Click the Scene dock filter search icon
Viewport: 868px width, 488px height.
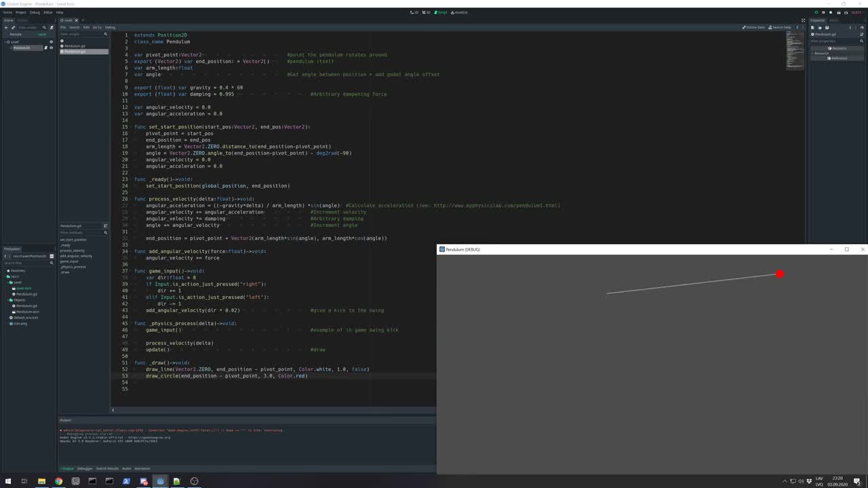pos(44,27)
